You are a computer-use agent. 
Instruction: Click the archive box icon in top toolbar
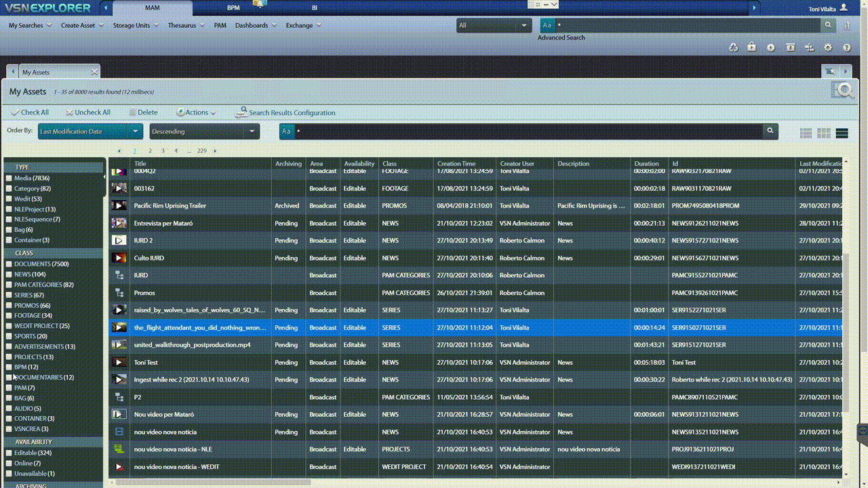(790, 47)
